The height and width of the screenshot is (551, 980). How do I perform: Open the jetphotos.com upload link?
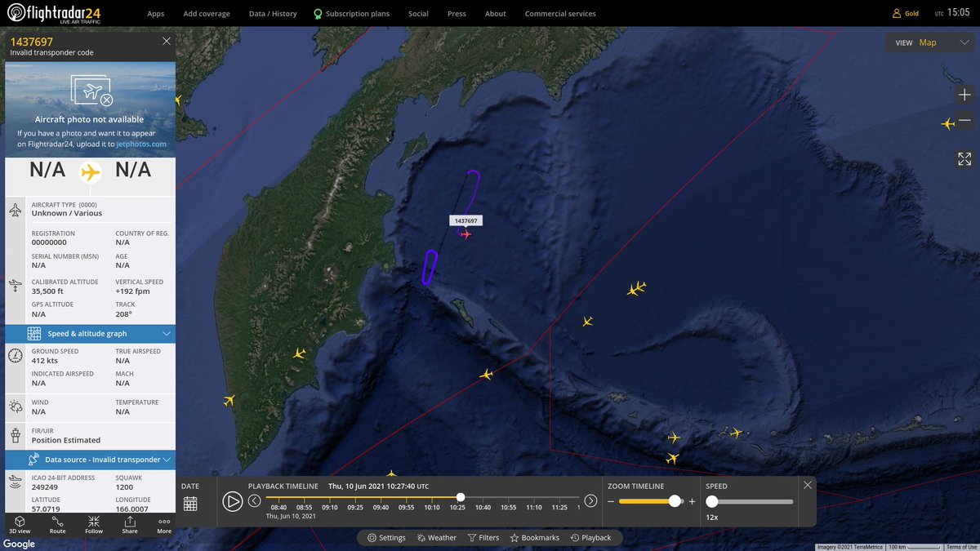(140, 144)
